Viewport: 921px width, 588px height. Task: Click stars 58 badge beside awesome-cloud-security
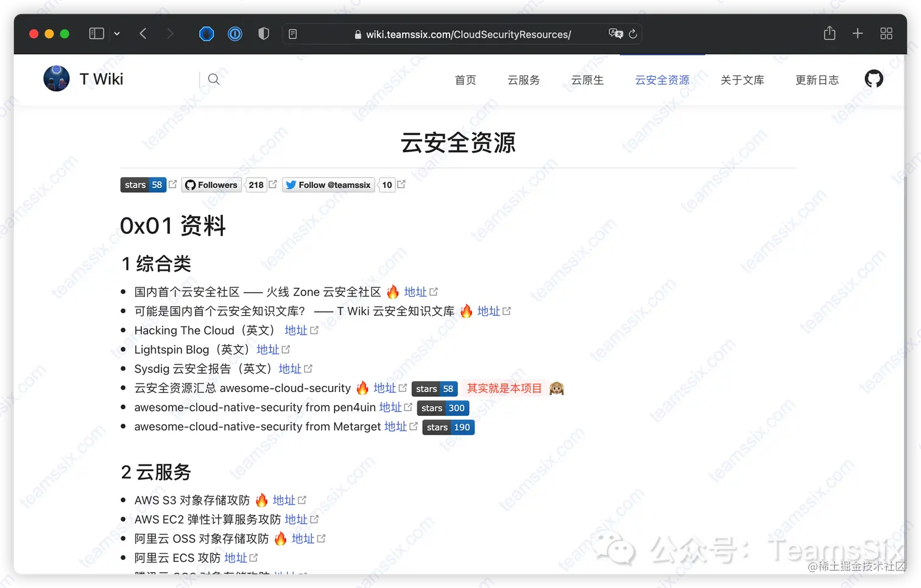434,388
